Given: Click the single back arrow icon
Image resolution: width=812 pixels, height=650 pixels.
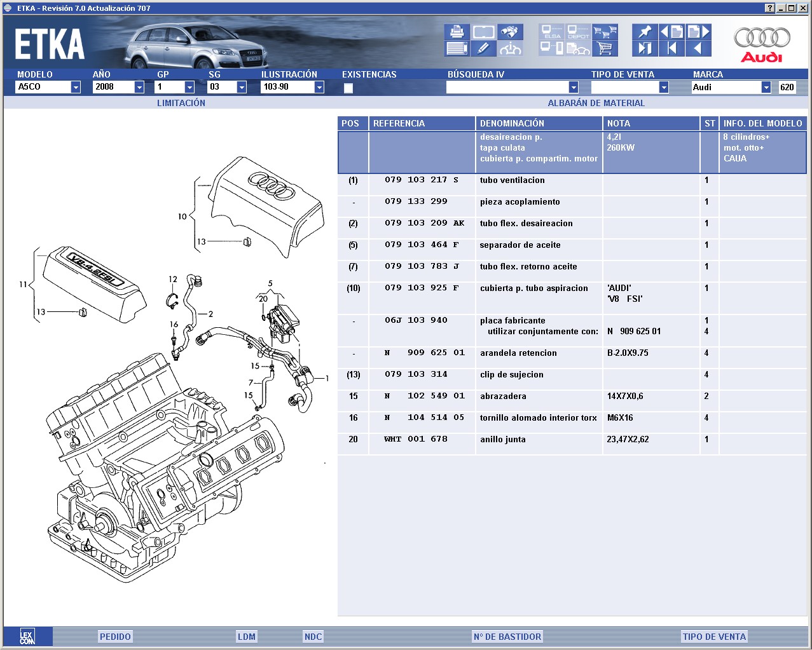Looking at the screenshot, I should click(x=698, y=48).
